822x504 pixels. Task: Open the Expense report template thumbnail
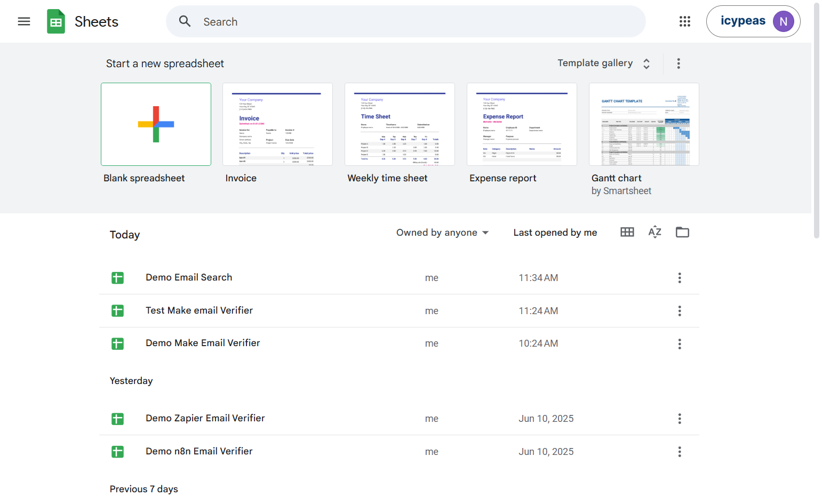[522, 124]
